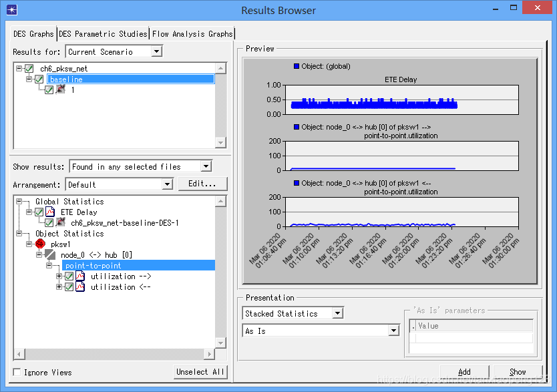Collapse the baseline tree node
Screen dimensions: 557x392
point(29,79)
